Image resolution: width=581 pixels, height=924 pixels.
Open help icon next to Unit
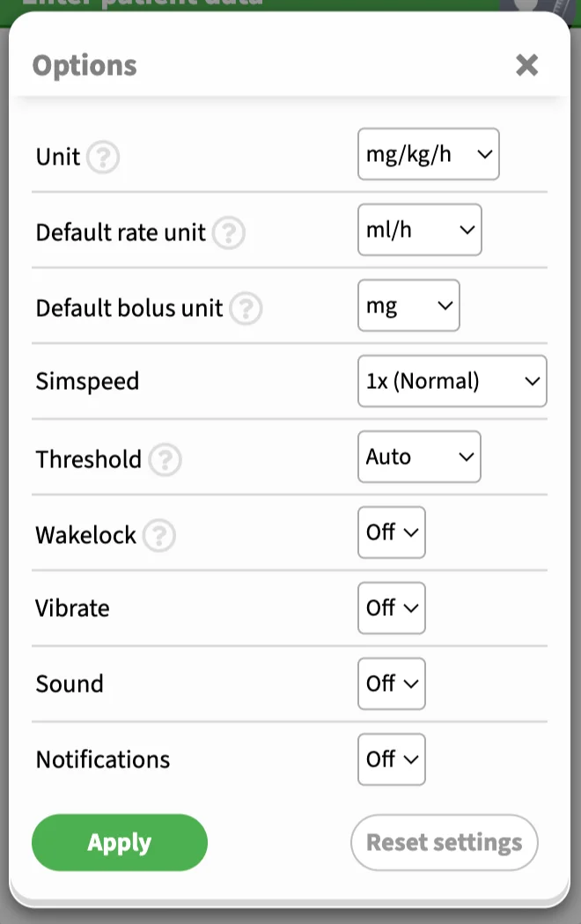[x=103, y=158]
